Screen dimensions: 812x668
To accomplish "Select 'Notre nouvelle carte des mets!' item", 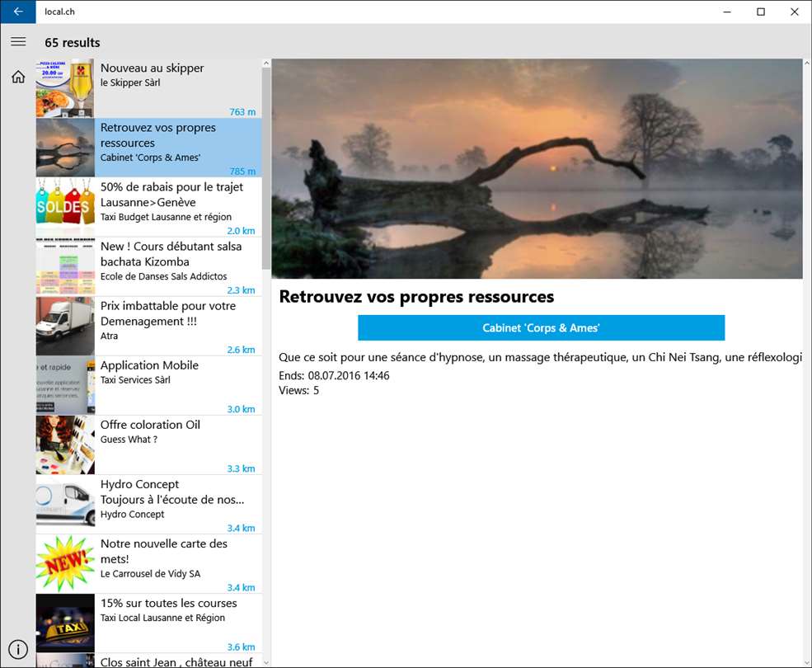I will point(148,564).
